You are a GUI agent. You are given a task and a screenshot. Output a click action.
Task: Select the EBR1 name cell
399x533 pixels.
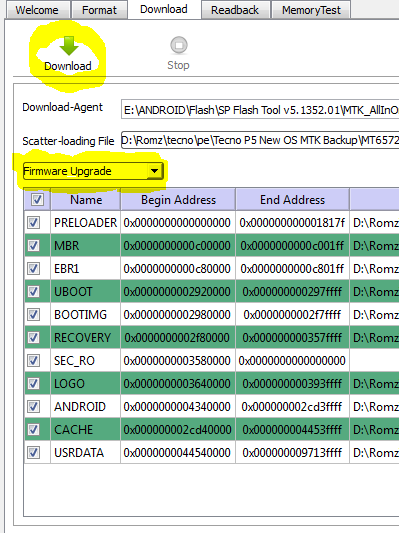click(x=85, y=269)
